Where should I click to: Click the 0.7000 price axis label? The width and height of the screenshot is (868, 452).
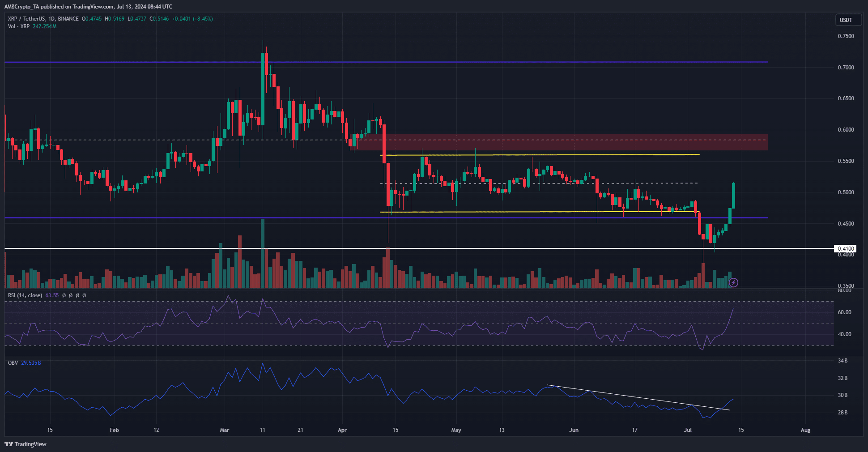(846, 68)
